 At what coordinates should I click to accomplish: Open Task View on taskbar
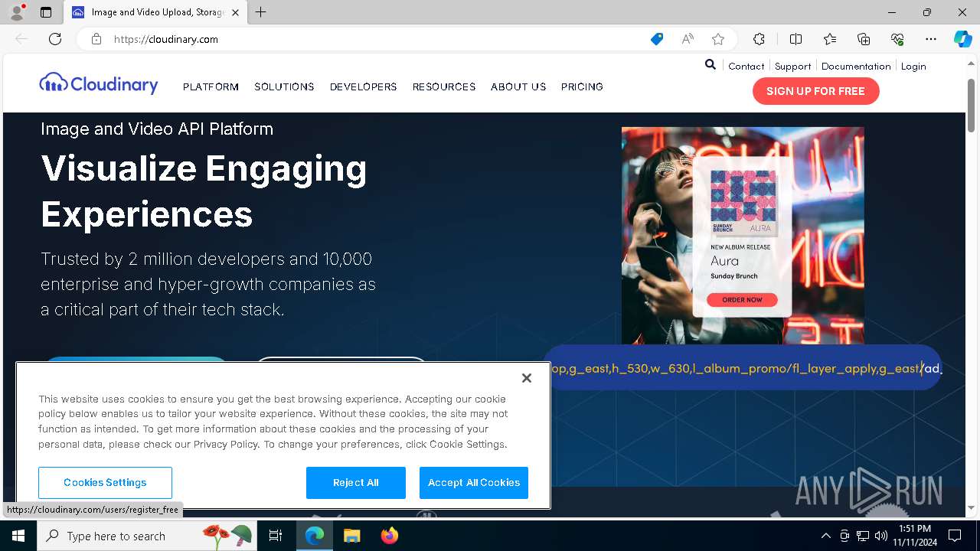click(x=276, y=536)
